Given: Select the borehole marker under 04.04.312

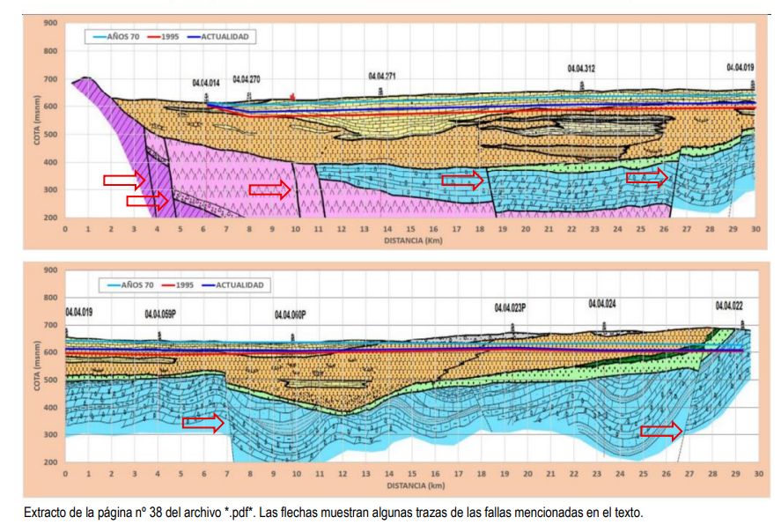Looking at the screenshot, I should (581, 85).
